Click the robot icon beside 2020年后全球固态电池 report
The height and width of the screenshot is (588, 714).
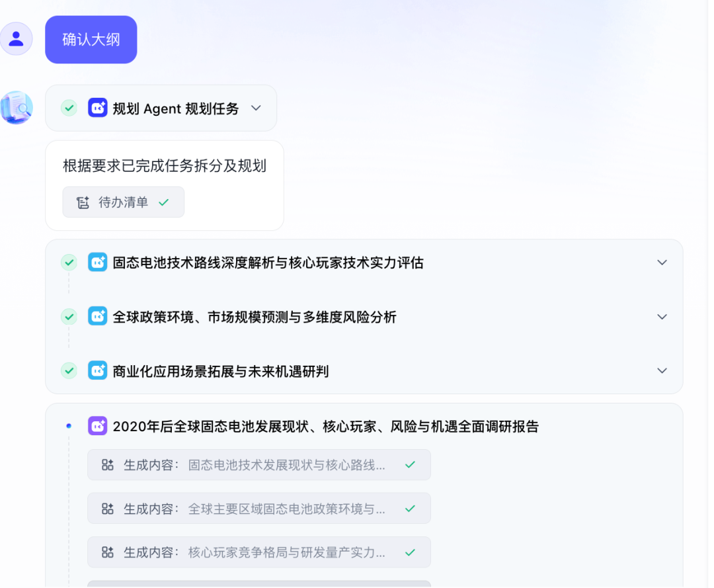click(97, 425)
